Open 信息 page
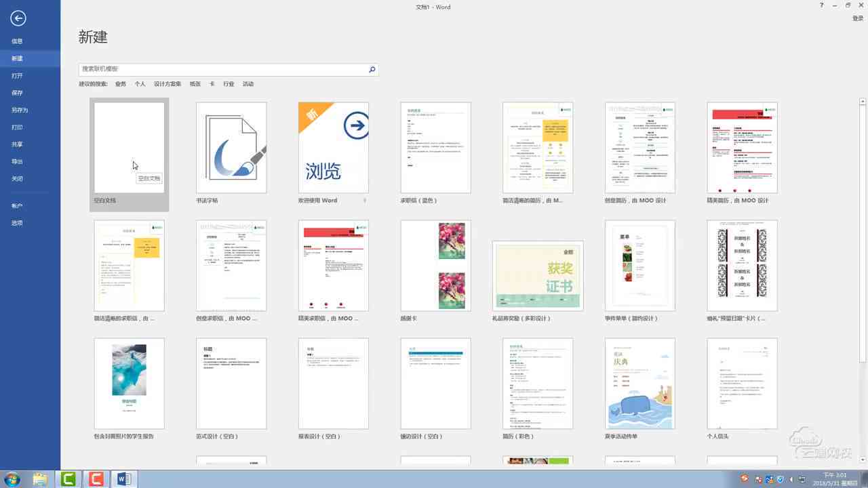The height and width of the screenshot is (488, 868). point(17,41)
